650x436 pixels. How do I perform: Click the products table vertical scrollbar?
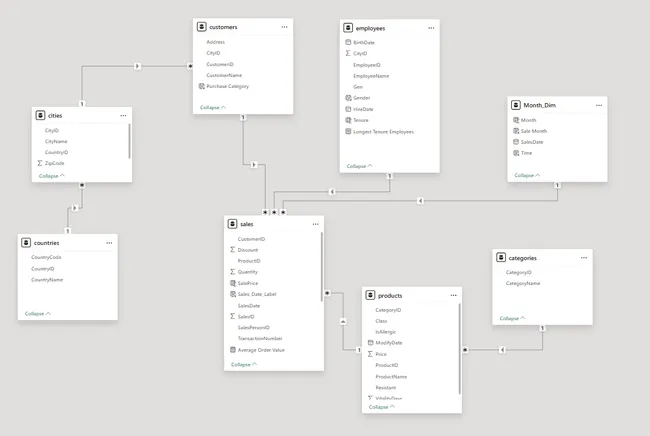click(x=459, y=349)
